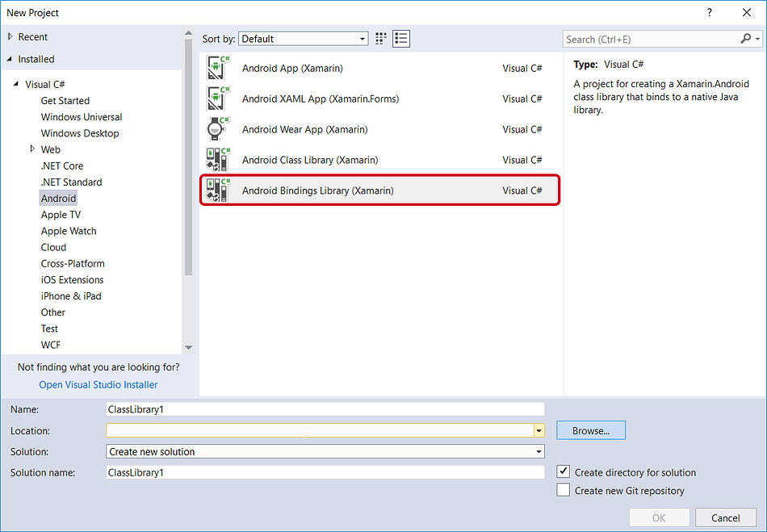The image size is (767, 532).
Task: Select Cloud category
Action: 53,247
